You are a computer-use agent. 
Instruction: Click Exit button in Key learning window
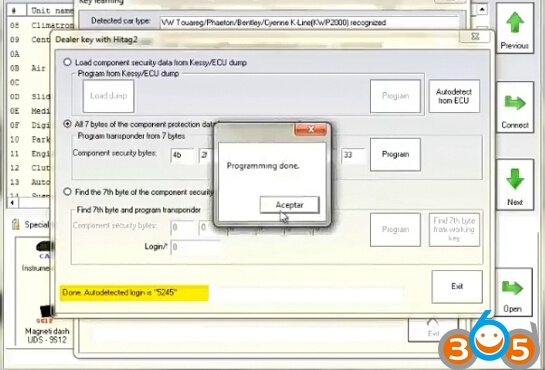click(433, 329)
